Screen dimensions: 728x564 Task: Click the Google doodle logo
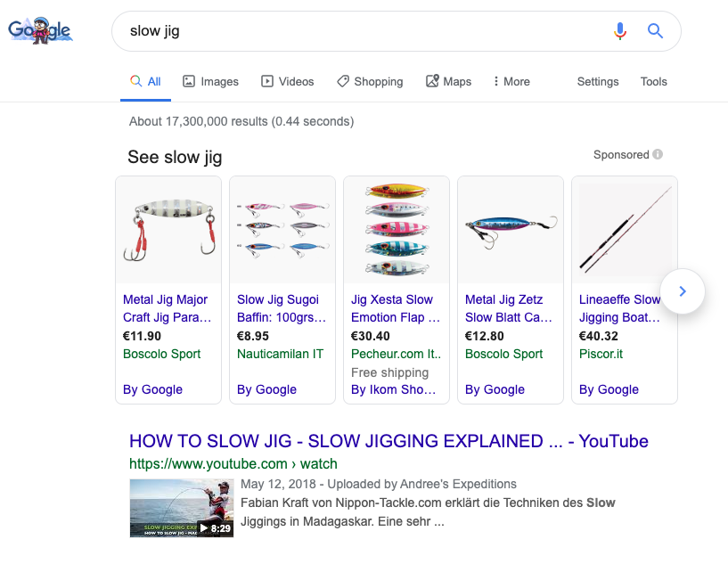click(x=40, y=30)
